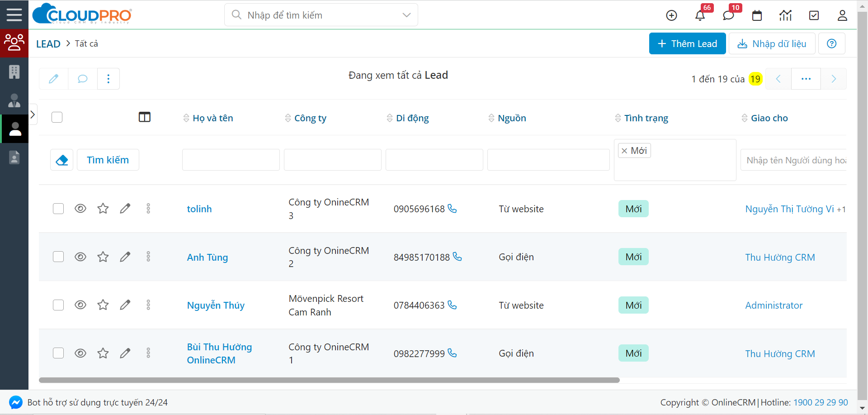Screen dimensions: 868x415
Task: Open the reports chart icon
Action: 786,15
